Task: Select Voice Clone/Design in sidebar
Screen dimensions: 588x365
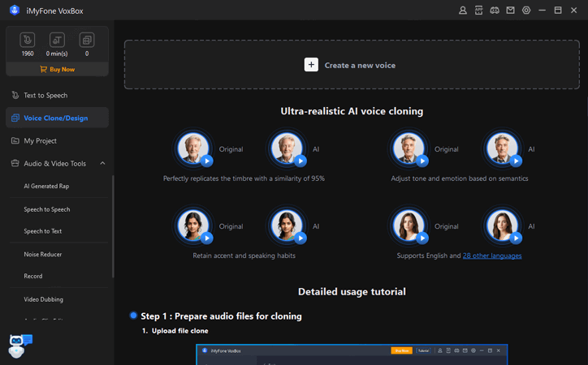Action: (x=57, y=118)
